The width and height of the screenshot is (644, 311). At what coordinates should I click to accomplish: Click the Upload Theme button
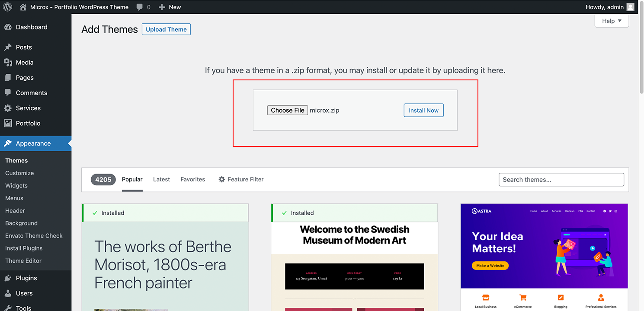pos(166,29)
